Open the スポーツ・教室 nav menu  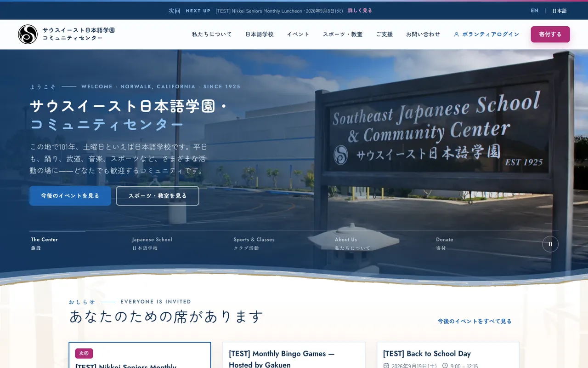point(343,34)
